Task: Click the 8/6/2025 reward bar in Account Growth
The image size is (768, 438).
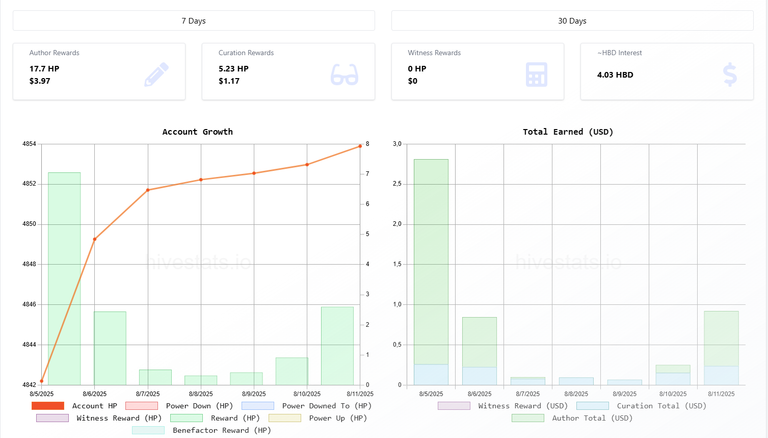Action: pos(110,348)
